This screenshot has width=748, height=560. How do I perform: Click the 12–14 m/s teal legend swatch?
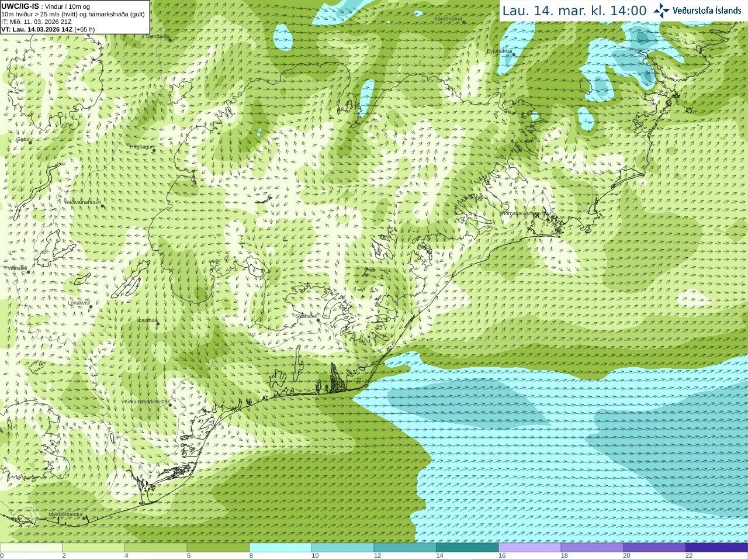(x=405, y=548)
